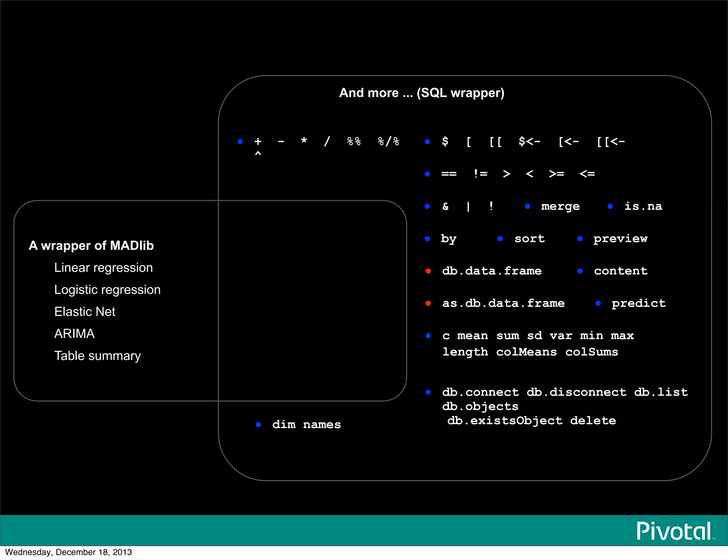Click the sort function label

529,239
